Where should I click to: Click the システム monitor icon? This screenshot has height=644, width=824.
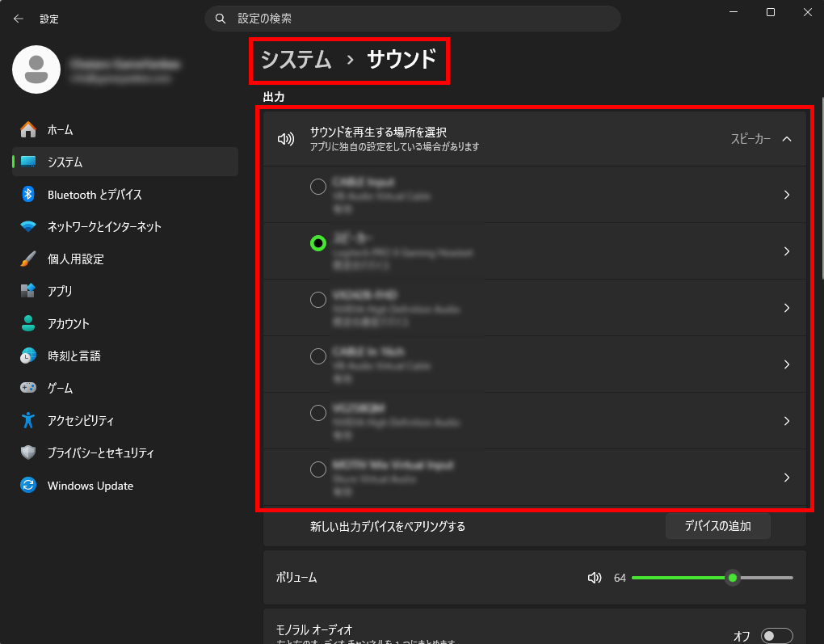pos(27,162)
